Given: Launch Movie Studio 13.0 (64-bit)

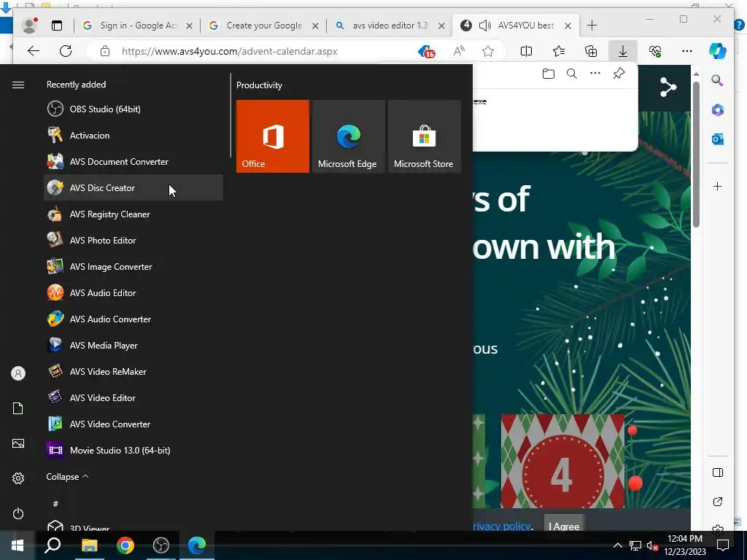Looking at the screenshot, I should (x=133, y=449).
